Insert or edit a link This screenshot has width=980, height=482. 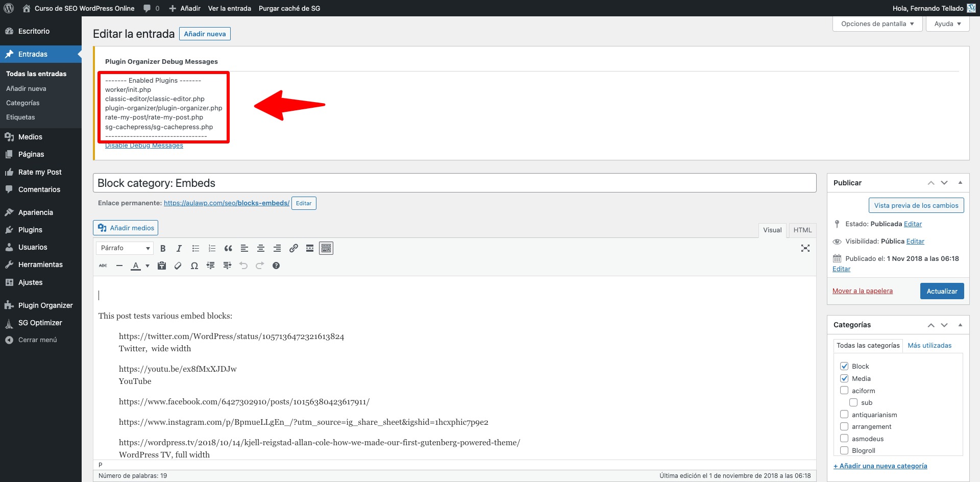tap(293, 248)
